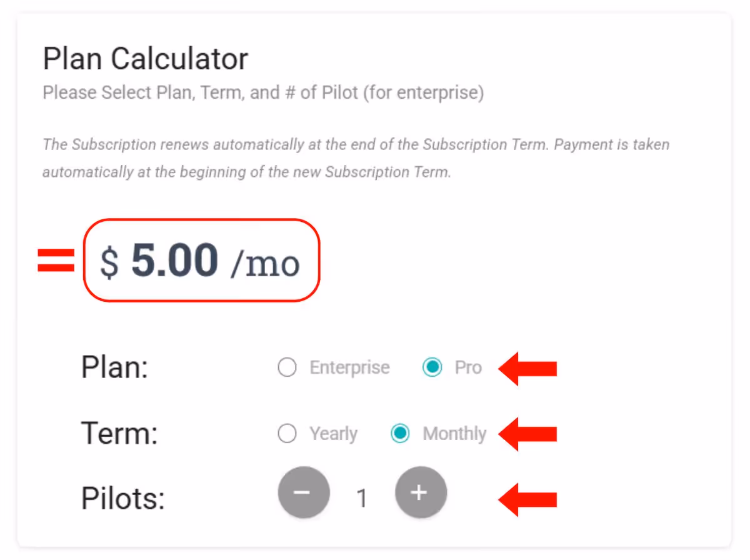Screen dimensions: 750x560
Task: Click the subscription renewal notice text
Action: pos(356,157)
